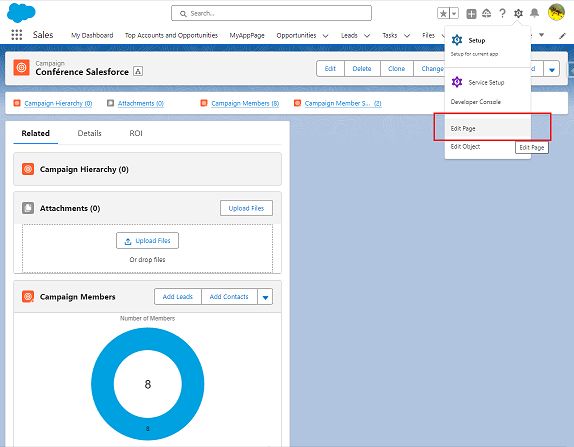Open the Attachments (0) card title
Viewport: 574px width, 447px height.
70,208
